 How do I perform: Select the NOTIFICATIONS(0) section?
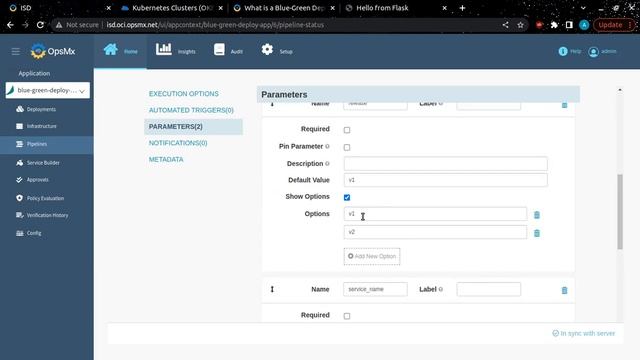coord(178,143)
